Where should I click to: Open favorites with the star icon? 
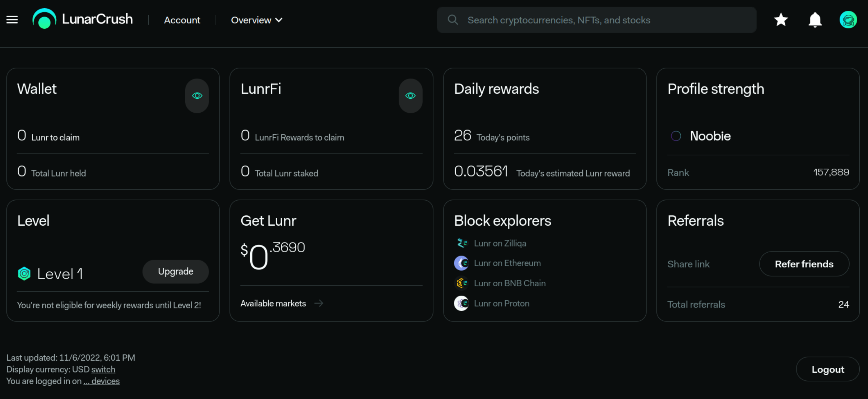point(781,20)
